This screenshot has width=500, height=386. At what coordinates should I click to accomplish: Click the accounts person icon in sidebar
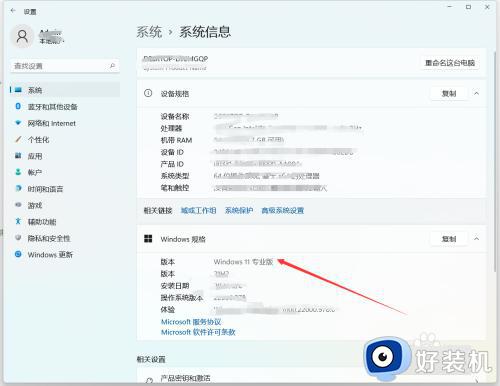pyautogui.click(x=18, y=172)
